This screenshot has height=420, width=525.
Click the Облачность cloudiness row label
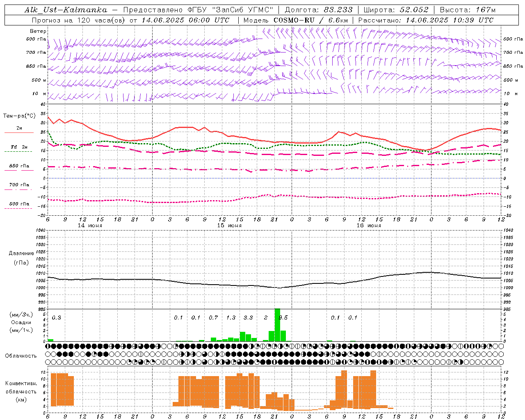(x=21, y=356)
